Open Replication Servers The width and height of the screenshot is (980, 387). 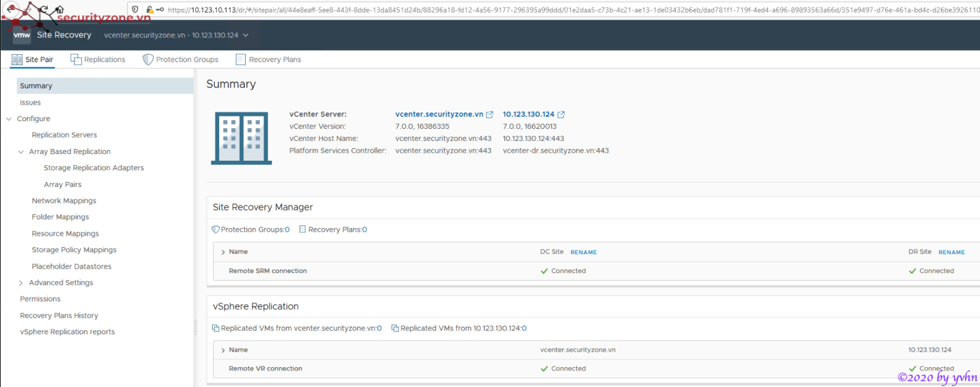pos(64,135)
